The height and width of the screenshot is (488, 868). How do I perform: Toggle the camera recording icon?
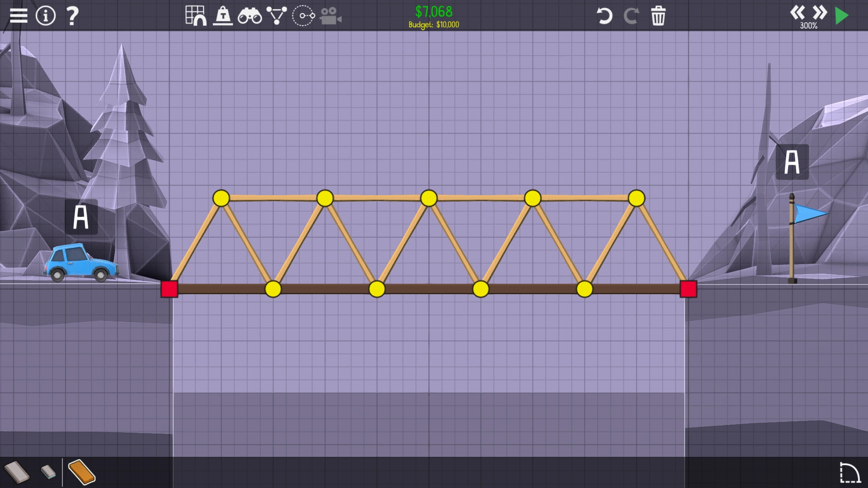[x=330, y=16]
